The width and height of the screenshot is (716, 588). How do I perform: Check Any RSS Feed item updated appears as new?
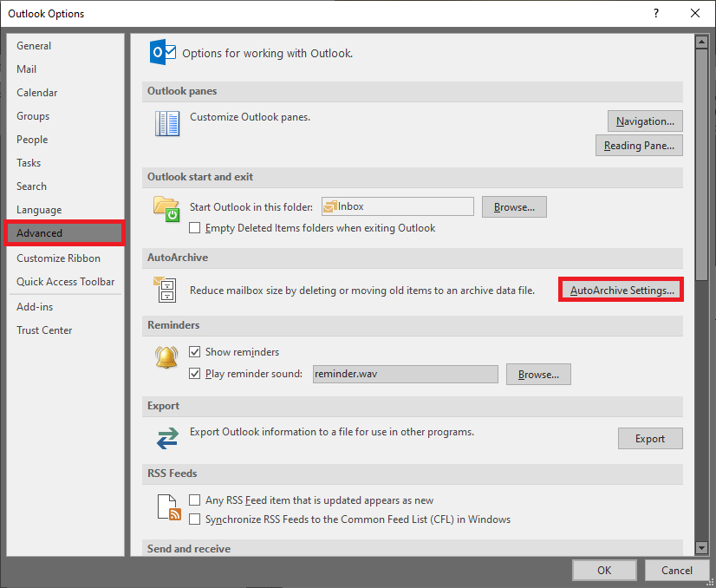[194, 500]
